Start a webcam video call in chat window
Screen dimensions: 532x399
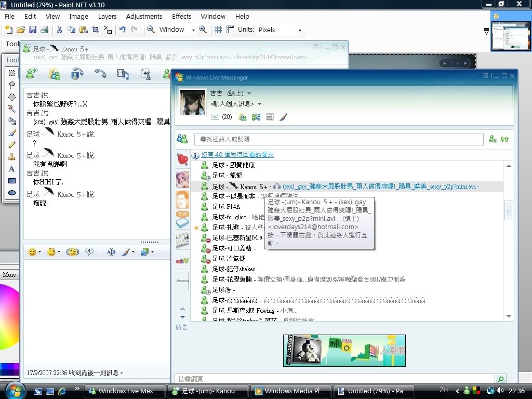tap(77, 74)
